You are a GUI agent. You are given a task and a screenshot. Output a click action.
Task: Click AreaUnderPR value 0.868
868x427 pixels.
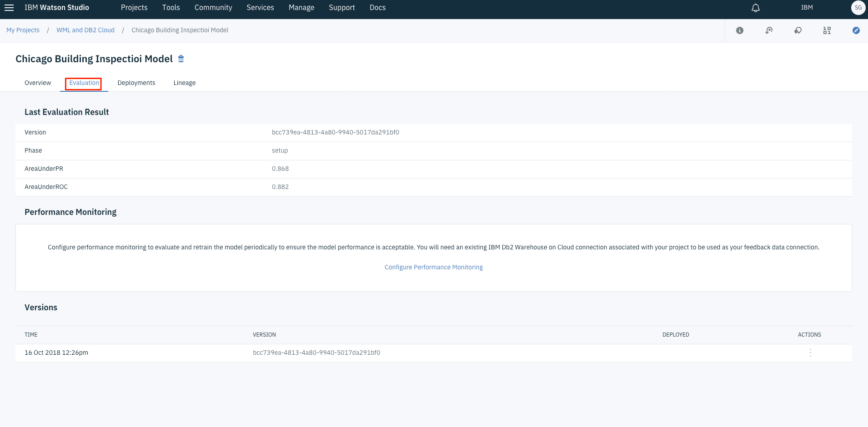pos(280,169)
